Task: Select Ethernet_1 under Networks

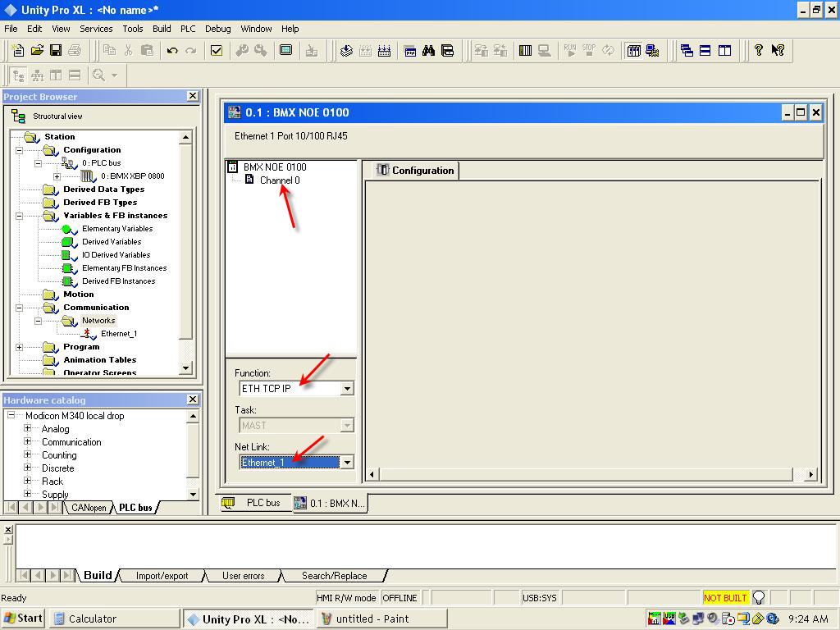Action: click(x=119, y=334)
